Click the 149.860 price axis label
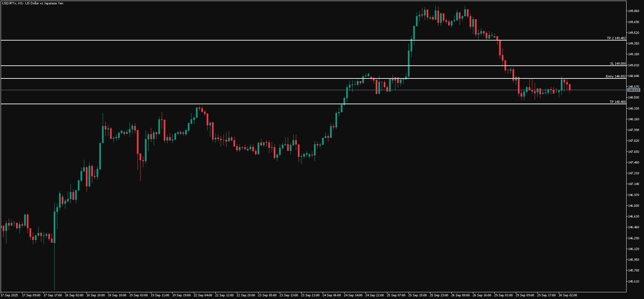The width and height of the screenshot is (644, 299). [633, 11]
